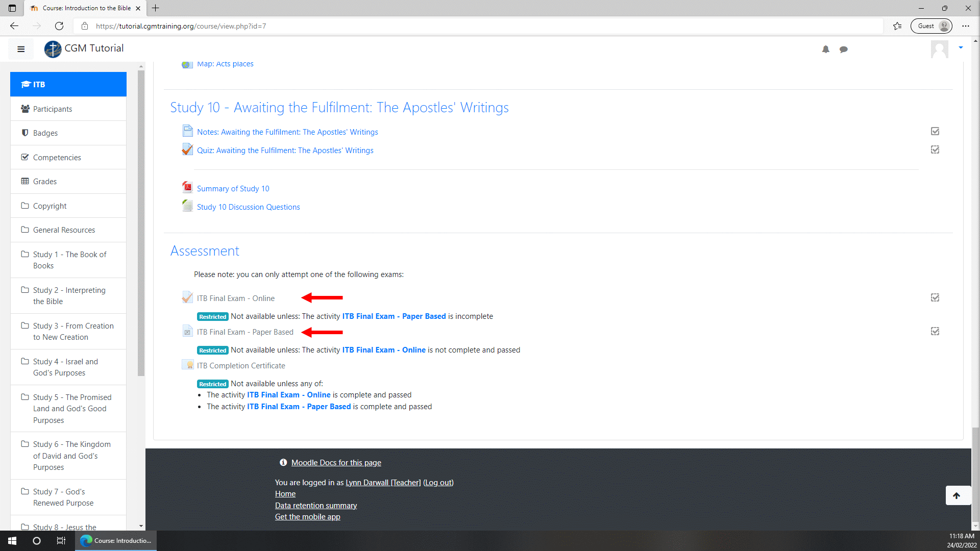
Task: Open Participants in the sidebar
Action: click(68, 109)
